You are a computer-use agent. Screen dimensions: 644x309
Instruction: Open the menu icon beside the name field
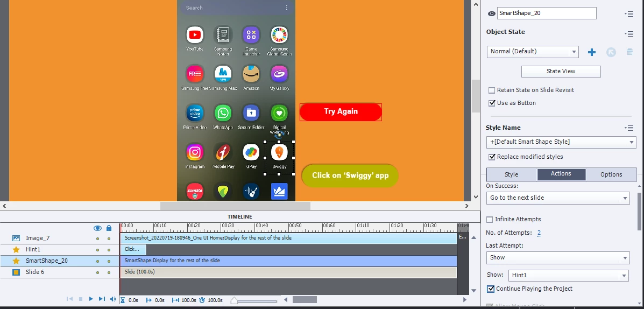629,13
